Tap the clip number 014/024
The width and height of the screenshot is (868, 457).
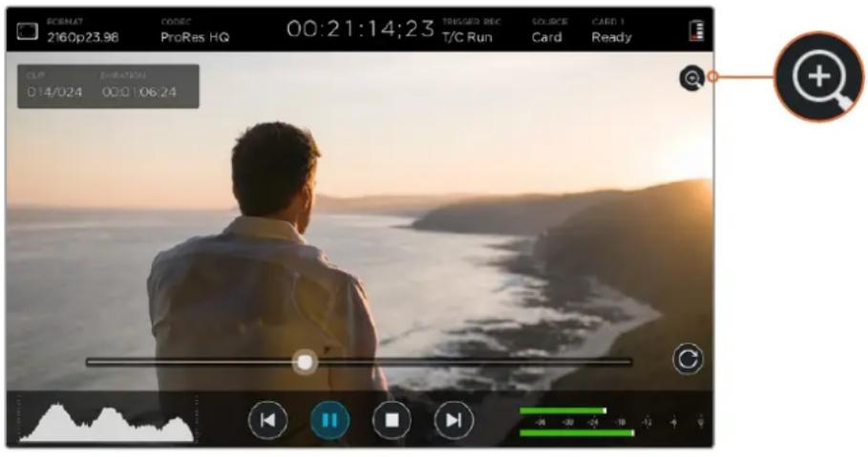click(x=54, y=92)
